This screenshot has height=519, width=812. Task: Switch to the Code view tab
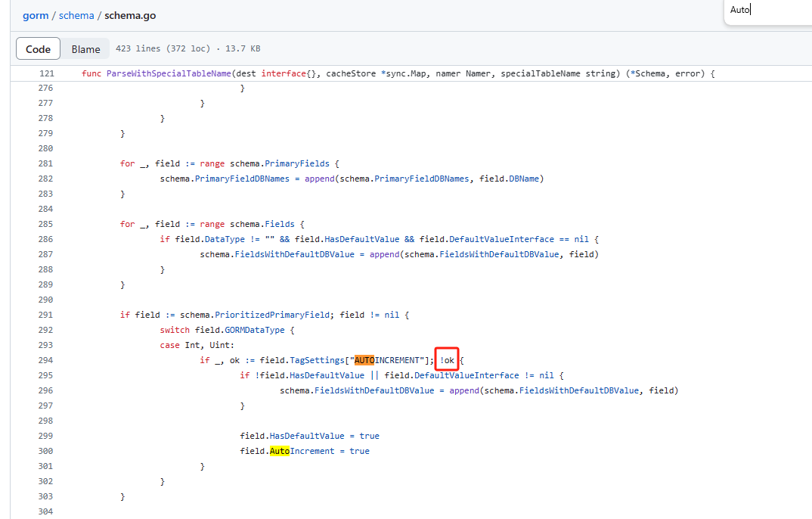click(x=38, y=49)
